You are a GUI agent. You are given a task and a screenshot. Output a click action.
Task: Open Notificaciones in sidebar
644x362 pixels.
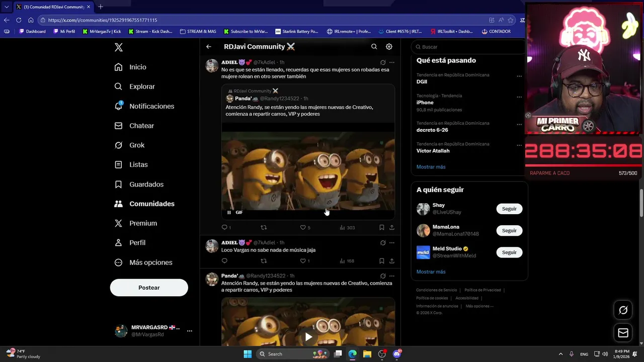(144, 106)
